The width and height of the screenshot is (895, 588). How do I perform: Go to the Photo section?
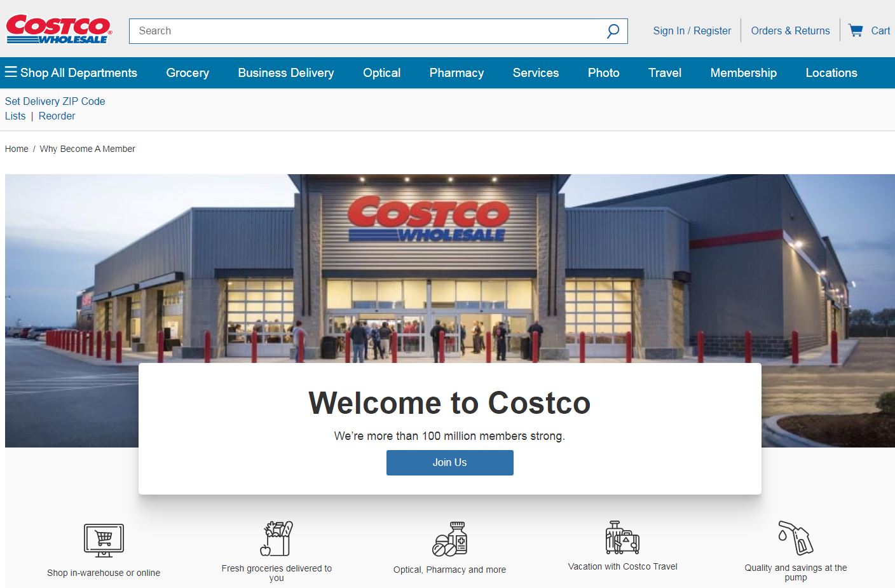pyautogui.click(x=603, y=72)
